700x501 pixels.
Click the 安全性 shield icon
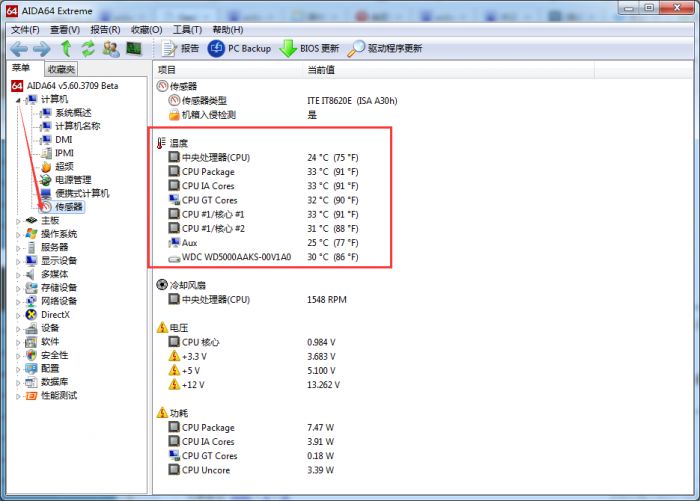coord(31,355)
